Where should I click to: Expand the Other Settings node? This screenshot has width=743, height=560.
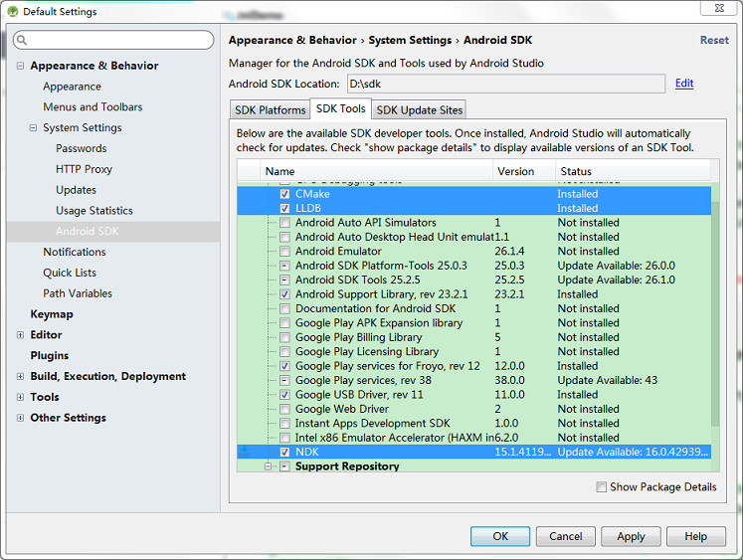click(x=20, y=418)
